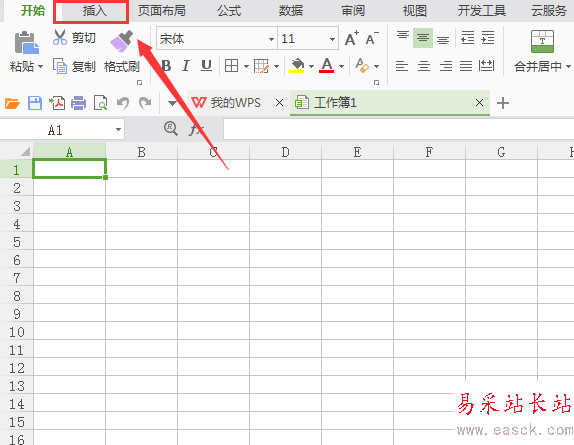Open the 视图 (View) tab
The width and height of the screenshot is (574, 445).
[x=415, y=11]
